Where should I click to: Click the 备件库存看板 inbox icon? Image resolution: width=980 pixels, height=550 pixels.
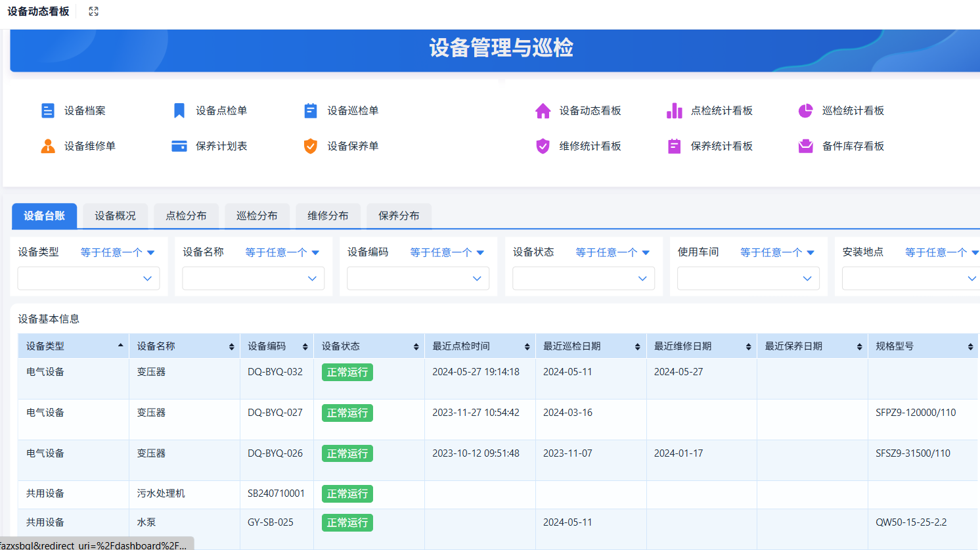805,146
